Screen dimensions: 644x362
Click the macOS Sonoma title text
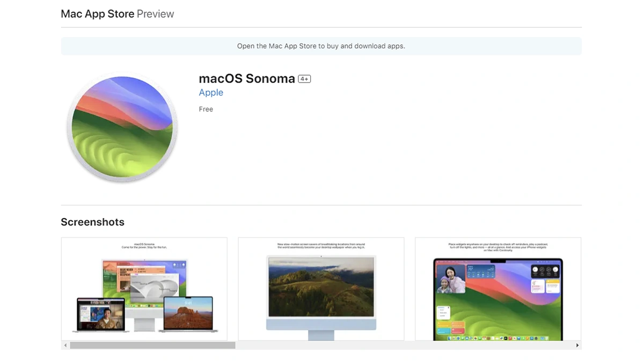pyautogui.click(x=247, y=79)
